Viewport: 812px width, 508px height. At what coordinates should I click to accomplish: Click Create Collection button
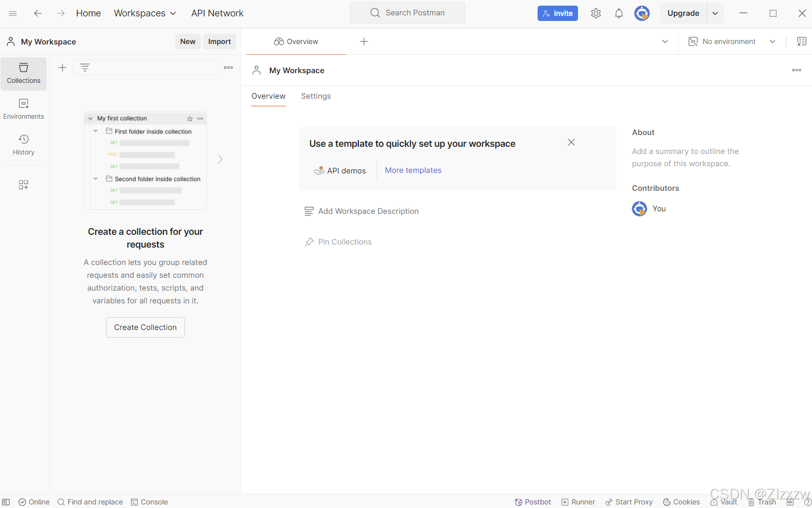[x=145, y=327]
